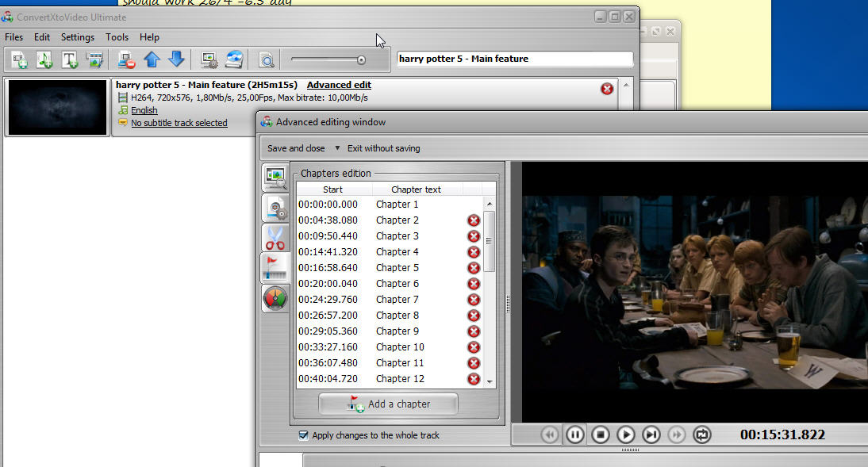Select the Chapter 1 row text
The width and height of the screenshot is (868, 467).
pyautogui.click(x=397, y=205)
